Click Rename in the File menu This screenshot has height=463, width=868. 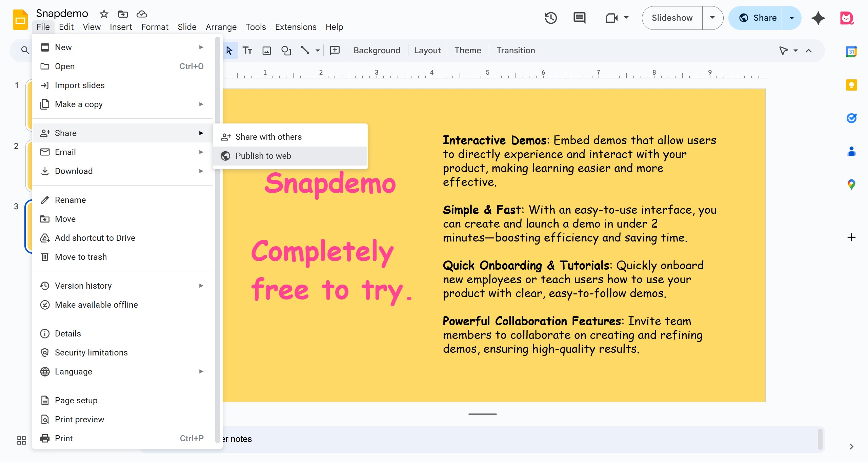click(123, 200)
